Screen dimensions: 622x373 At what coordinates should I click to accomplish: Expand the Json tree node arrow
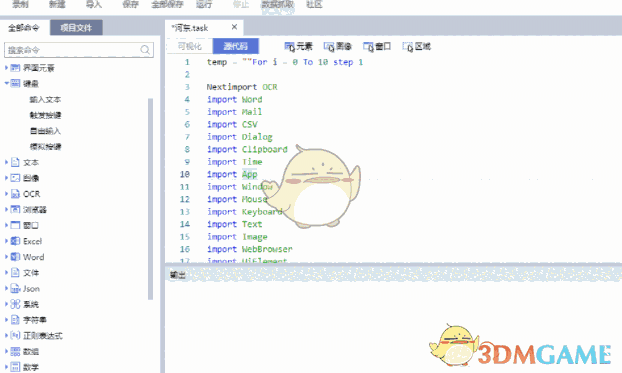(6, 288)
